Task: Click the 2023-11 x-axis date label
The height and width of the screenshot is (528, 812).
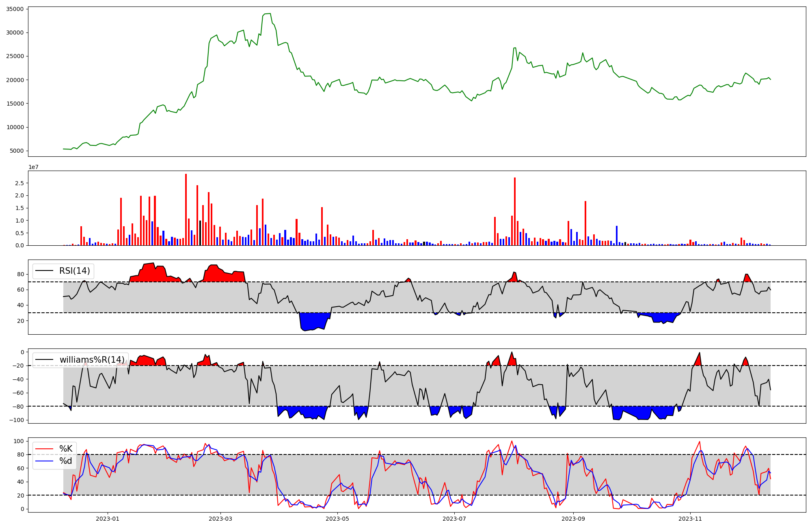Action: click(690, 519)
